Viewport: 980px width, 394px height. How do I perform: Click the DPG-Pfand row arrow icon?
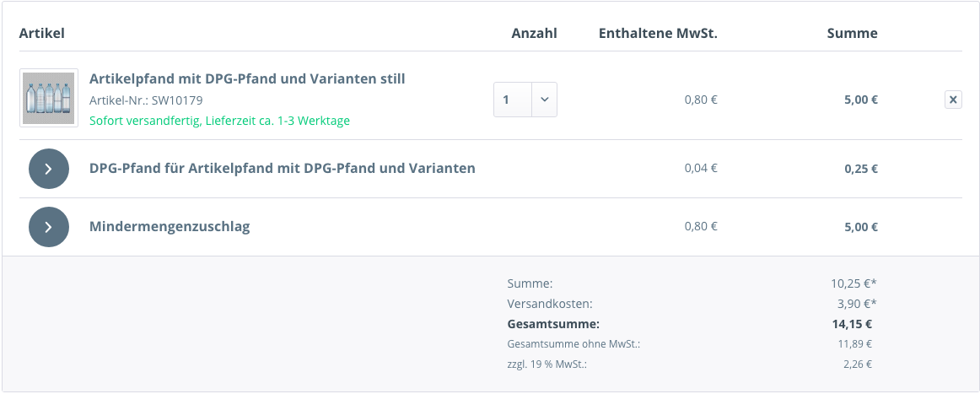pyautogui.click(x=48, y=169)
